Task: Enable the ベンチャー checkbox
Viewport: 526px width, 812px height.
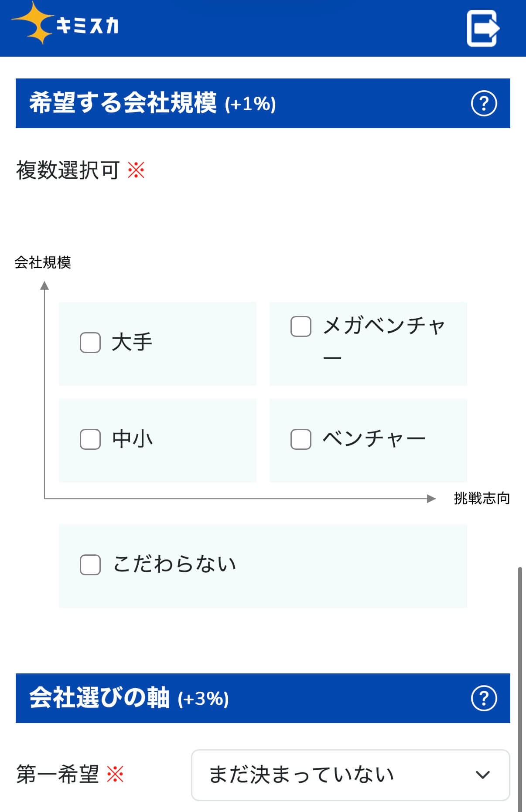Action: pyautogui.click(x=301, y=439)
